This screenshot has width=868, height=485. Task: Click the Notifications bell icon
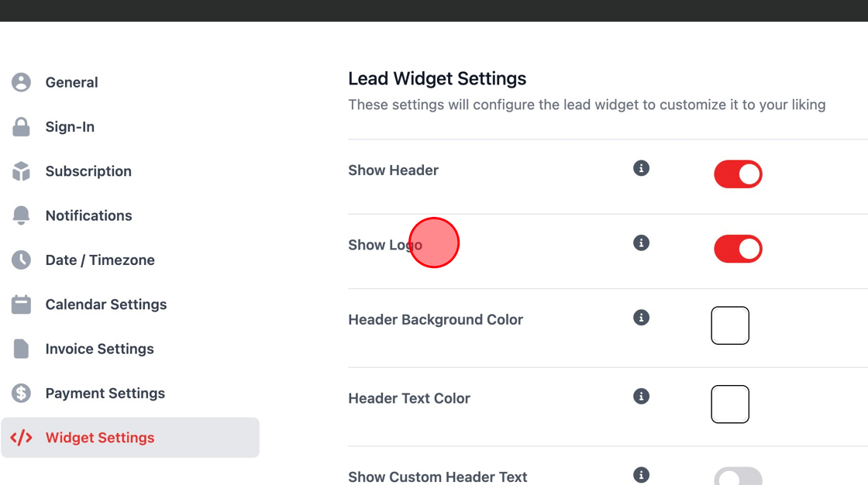coord(21,215)
